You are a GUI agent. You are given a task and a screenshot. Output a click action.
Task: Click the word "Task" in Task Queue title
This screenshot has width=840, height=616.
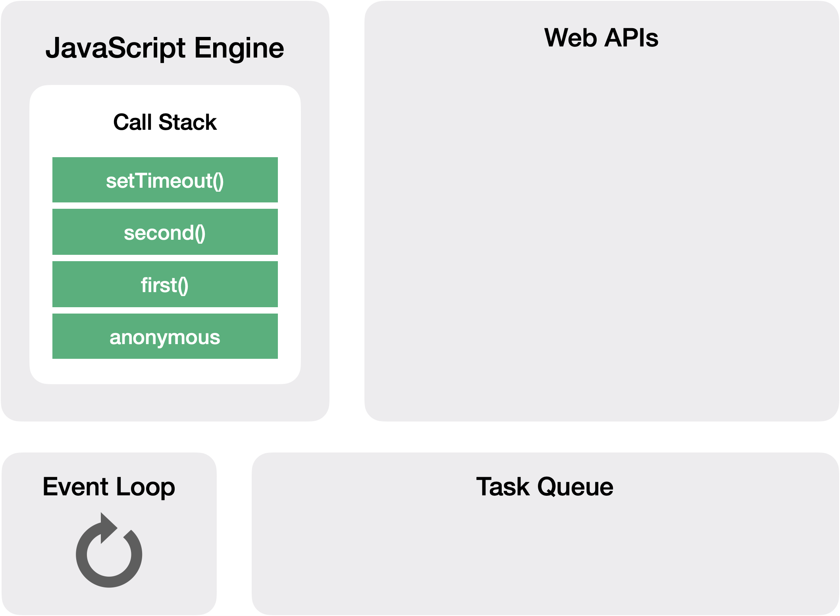tap(503, 487)
